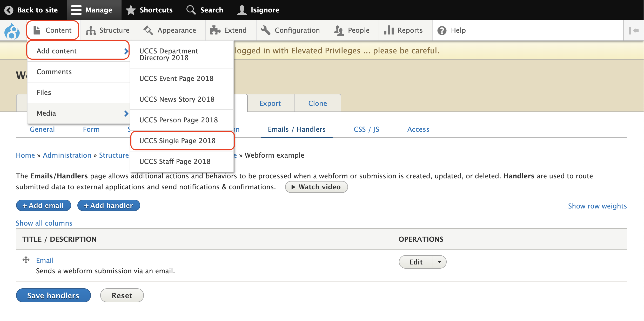This screenshot has height=321, width=644.
Task: Choose UCCS Department Directory 2018
Action: (x=182, y=54)
